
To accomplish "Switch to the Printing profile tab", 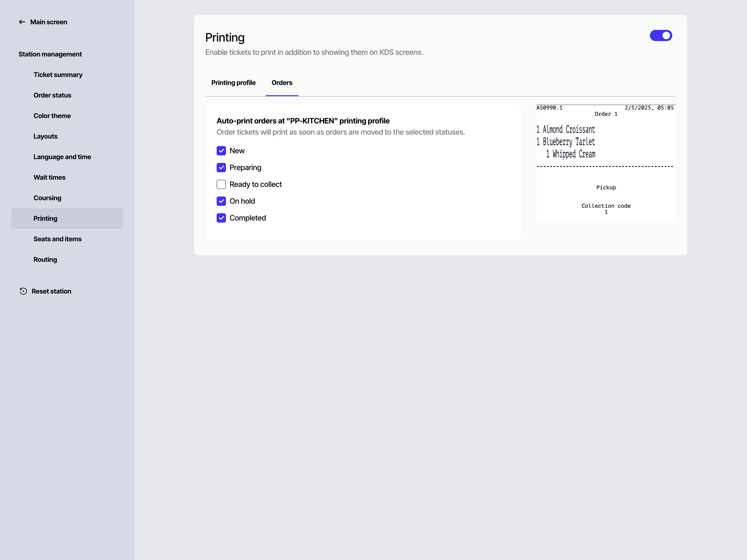I will click(233, 83).
